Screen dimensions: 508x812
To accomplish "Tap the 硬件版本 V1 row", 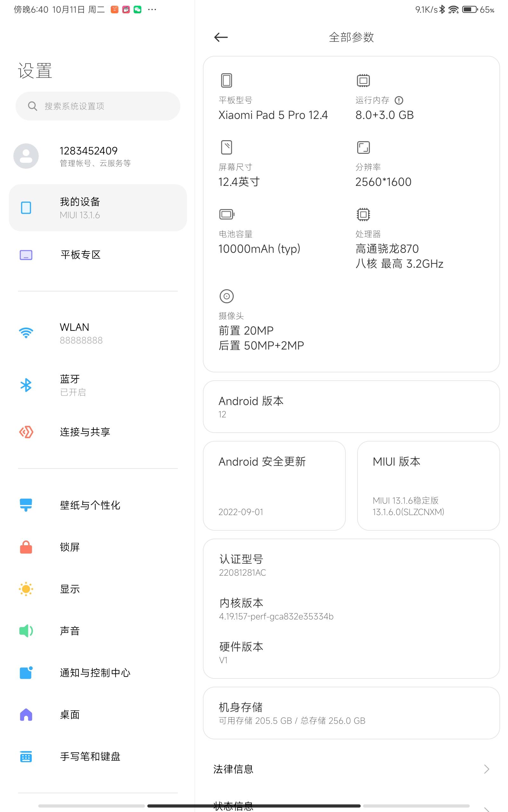I will click(x=351, y=653).
